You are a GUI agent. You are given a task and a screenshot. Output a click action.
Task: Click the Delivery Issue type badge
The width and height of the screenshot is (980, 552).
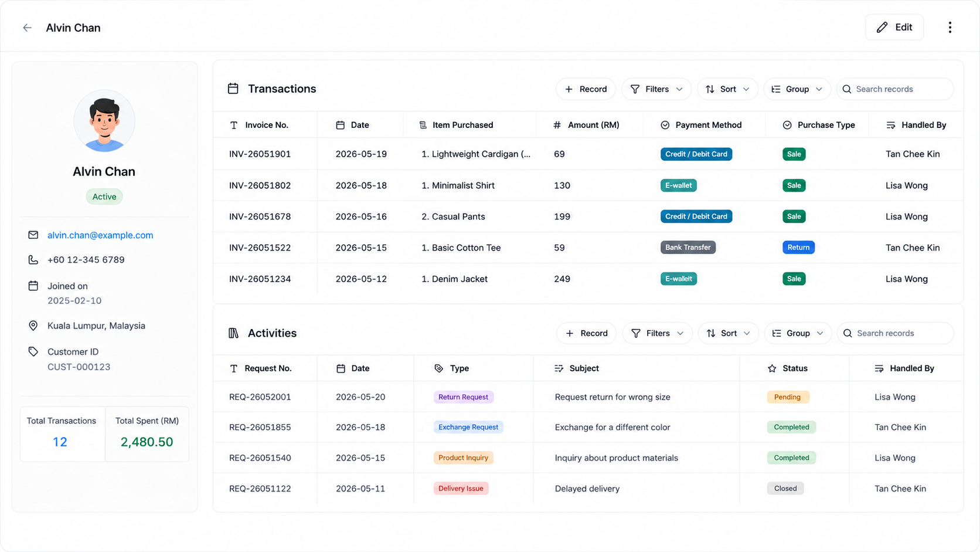click(x=461, y=489)
